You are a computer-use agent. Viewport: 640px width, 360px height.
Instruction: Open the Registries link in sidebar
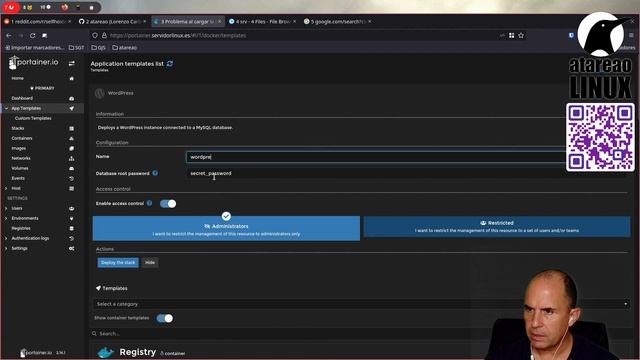(21, 229)
